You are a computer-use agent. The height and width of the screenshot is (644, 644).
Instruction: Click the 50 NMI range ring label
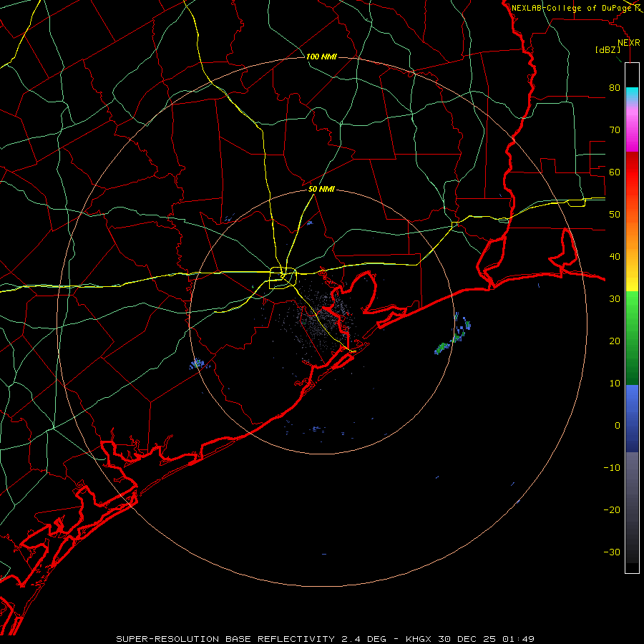pos(321,190)
